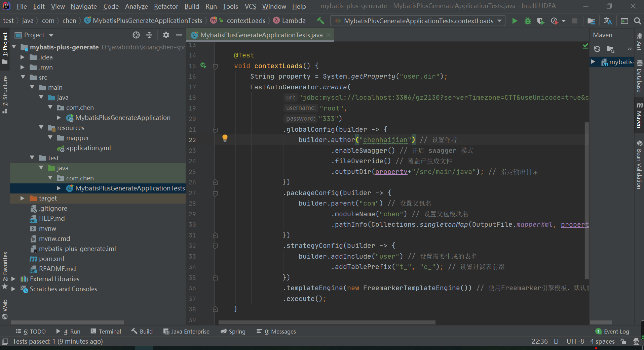
Task: Open Project Structure icon in toolbar
Action: (x=591, y=21)
